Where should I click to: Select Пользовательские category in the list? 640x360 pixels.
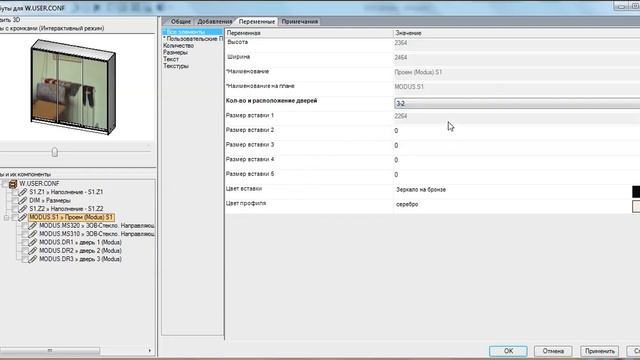(193, 39)
